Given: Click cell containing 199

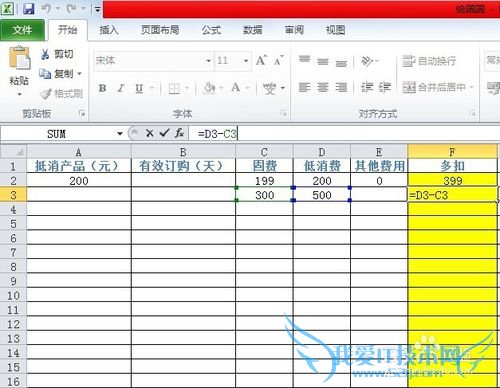Looking at the screenshot, I should pyautogui.click(x=264, y=181).
